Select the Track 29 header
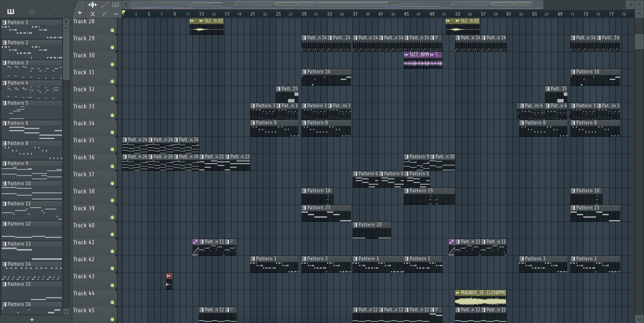644x323 pixels. click(95, 43)
